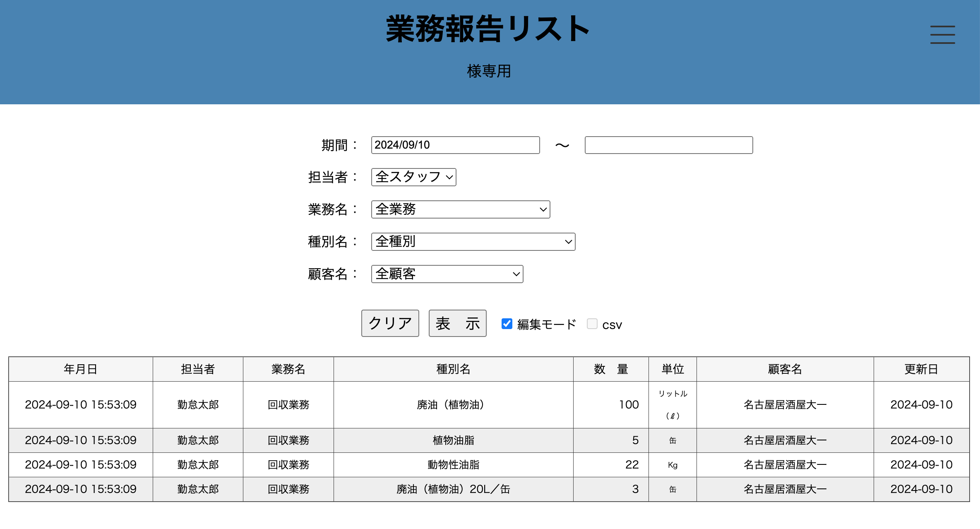Open the 担当者 staff dropdown
The width and height of the screenshot is (980, 529).
click(413, 177)
